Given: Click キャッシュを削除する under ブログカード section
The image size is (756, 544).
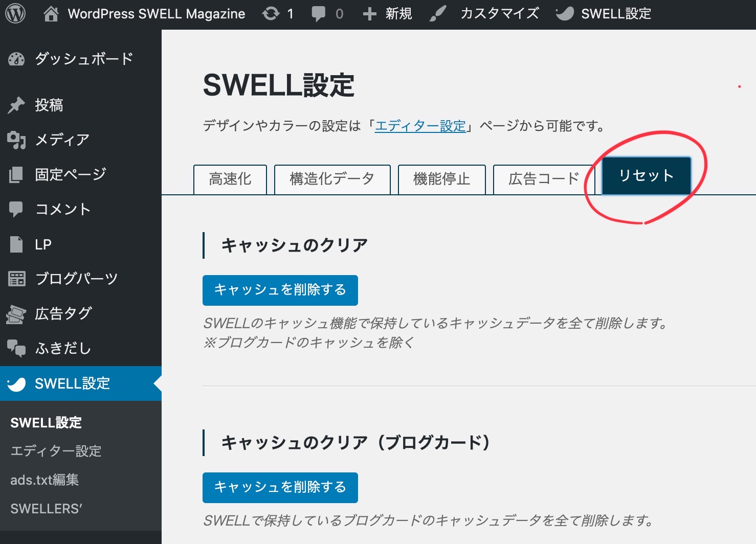Looking at the screenshot, I should pos(280,487).
